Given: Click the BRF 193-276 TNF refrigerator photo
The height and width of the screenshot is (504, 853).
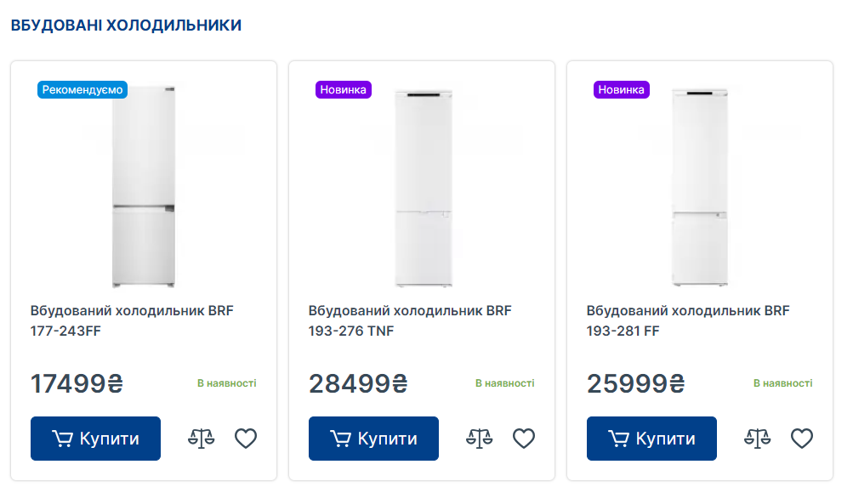Looking at the screenshot, I should point(423,187).
